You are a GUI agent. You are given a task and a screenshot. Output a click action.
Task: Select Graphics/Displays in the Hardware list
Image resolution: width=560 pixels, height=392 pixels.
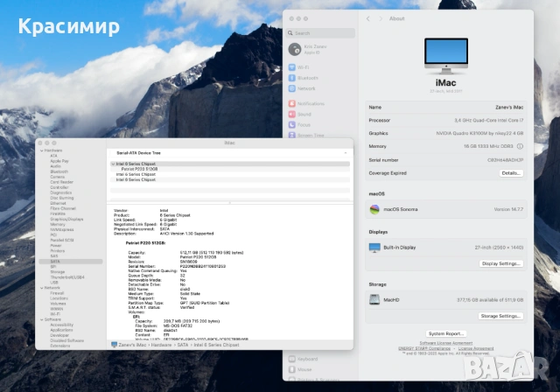(x=66, y=220)
